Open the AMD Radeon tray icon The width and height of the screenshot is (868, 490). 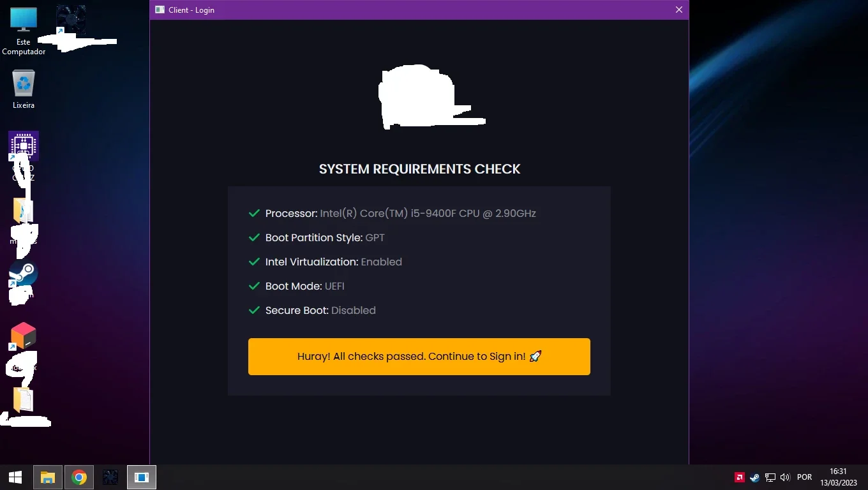[740, 477]
